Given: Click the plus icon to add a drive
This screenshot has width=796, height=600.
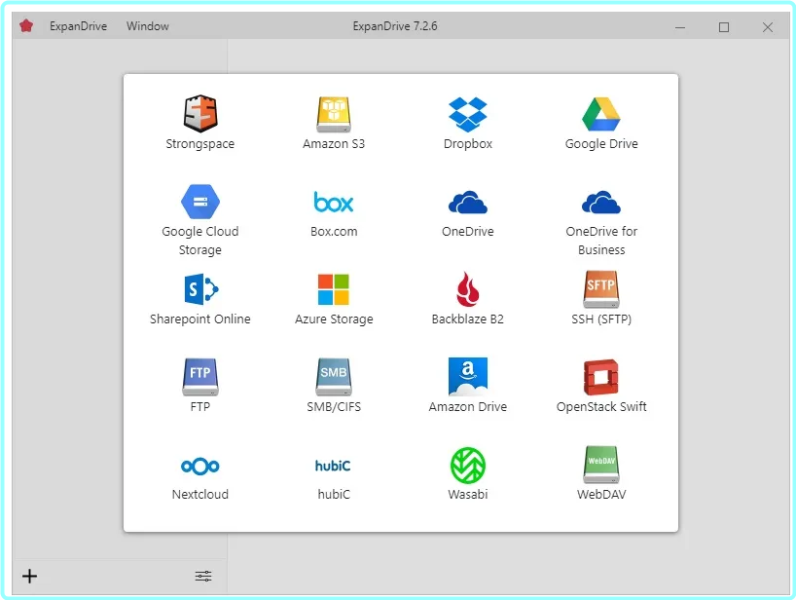Looking at the screenshot, I should (x=29, y=576).
